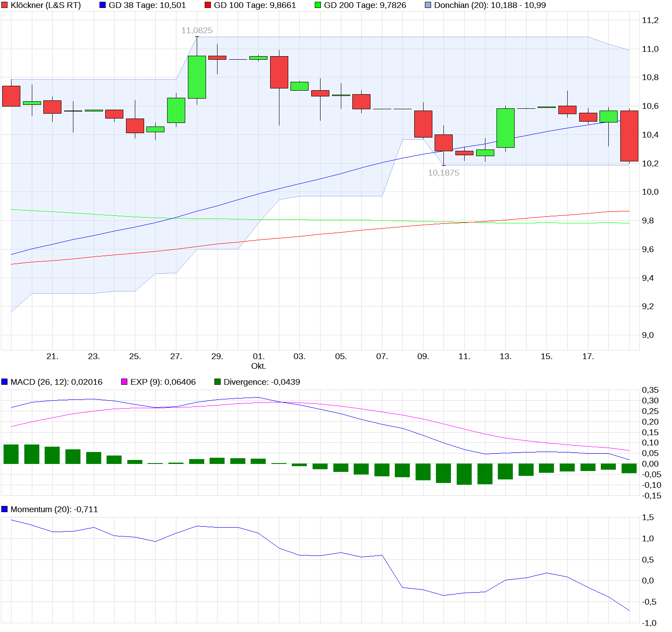Click the "07." date axis label
Viewport: 672px width, 632px height.
pos(382,356)
